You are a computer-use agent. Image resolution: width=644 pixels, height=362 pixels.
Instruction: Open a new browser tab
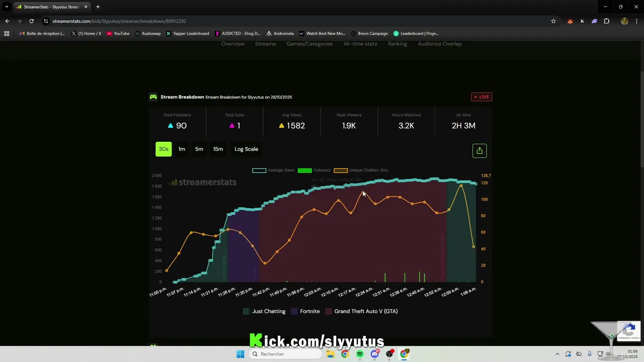98,7
